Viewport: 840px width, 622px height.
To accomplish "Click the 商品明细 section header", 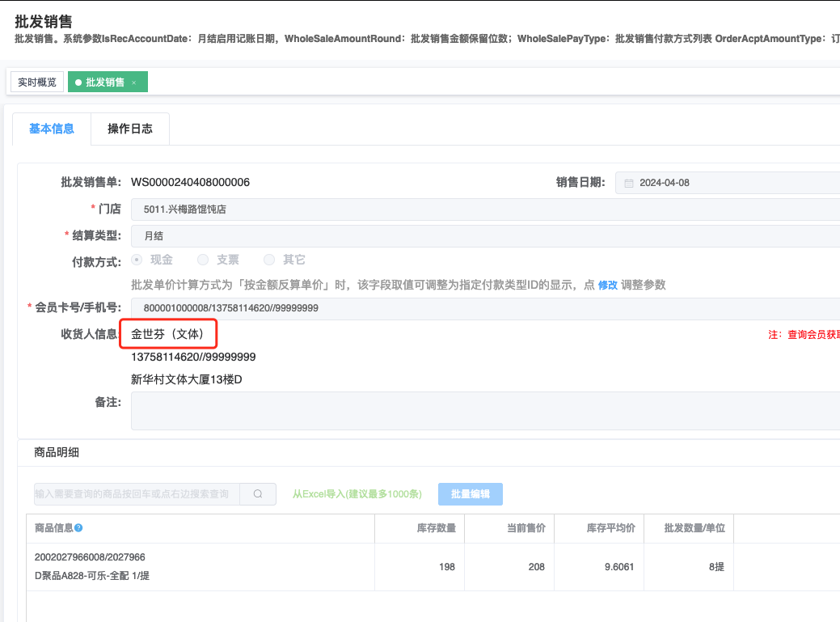I will [x=57, y=453].
